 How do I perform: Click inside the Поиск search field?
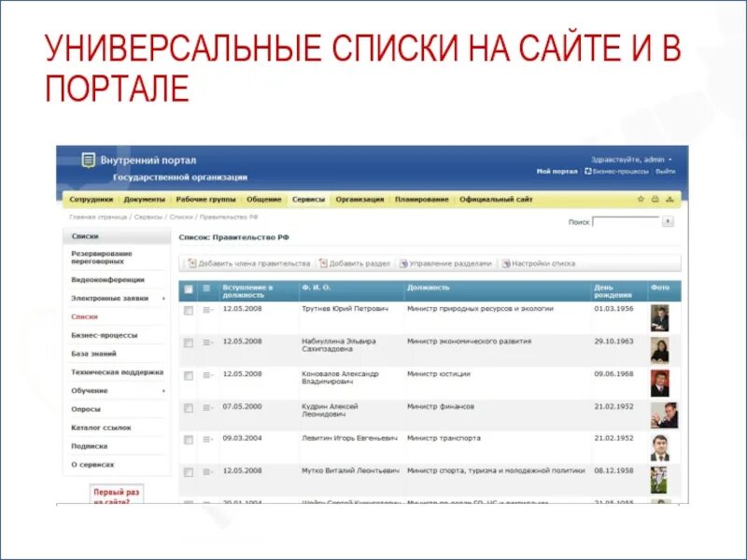click(626, 221)
